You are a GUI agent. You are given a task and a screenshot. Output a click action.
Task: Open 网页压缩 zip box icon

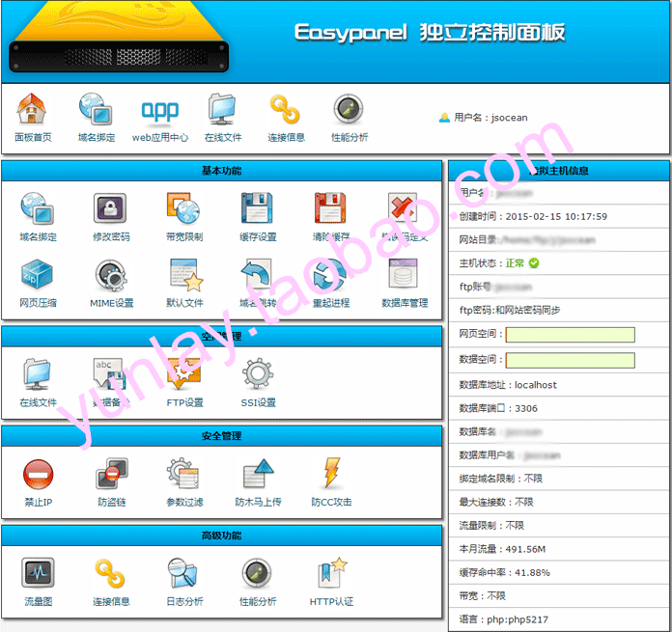pos(37,274)
